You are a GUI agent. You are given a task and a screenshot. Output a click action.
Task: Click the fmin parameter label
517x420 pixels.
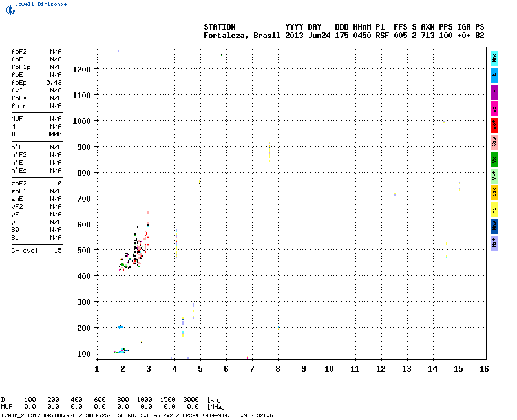(x=19, y=106)
